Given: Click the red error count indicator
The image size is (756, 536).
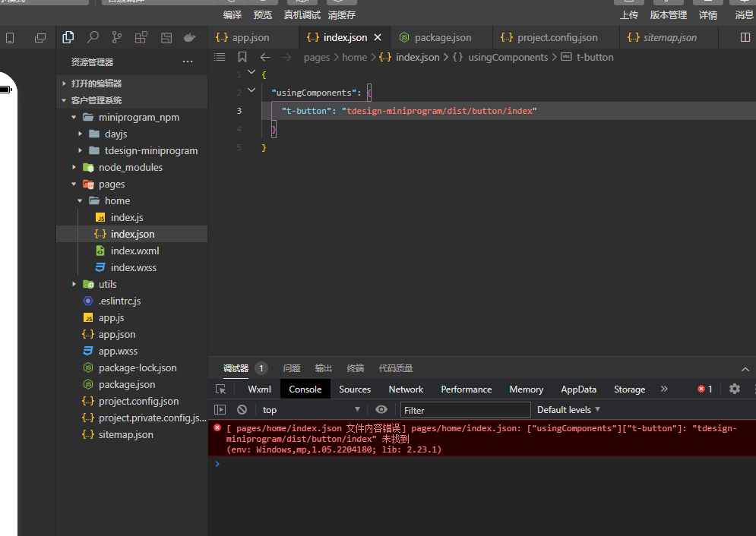Looking at the screenshot, I should point(704,389).
